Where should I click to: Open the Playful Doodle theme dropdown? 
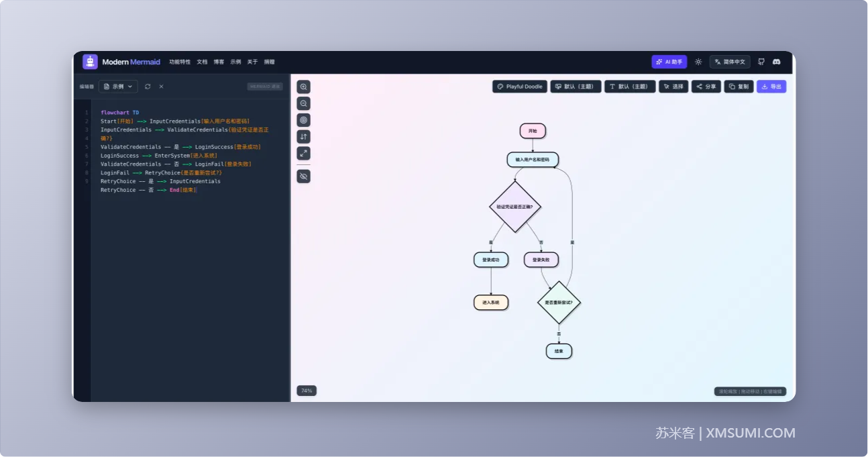coord(520,87)
